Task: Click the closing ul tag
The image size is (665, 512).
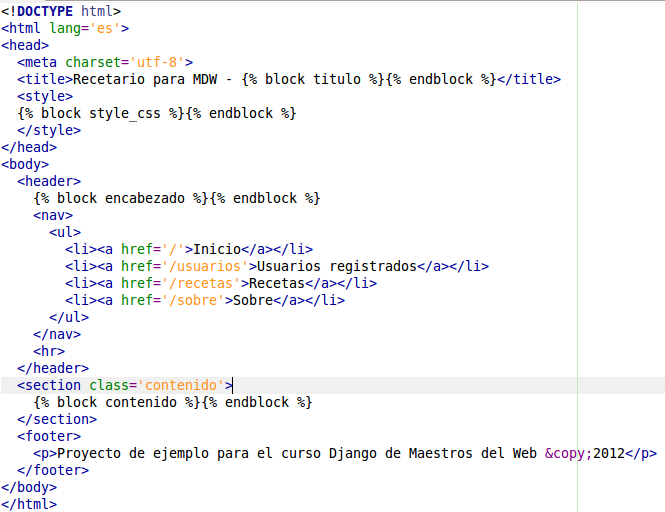Action: (69, 317)
